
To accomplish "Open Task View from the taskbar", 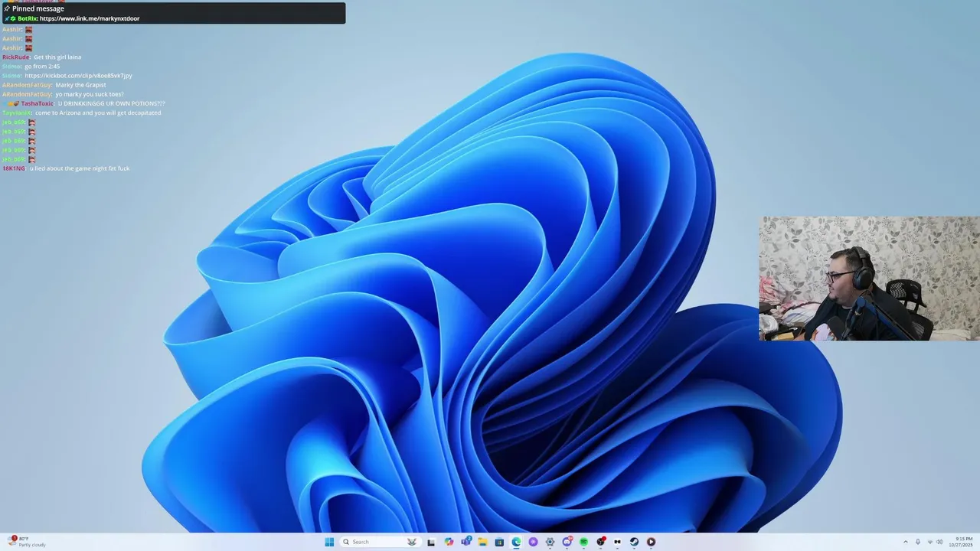I will tap(431, 542).
